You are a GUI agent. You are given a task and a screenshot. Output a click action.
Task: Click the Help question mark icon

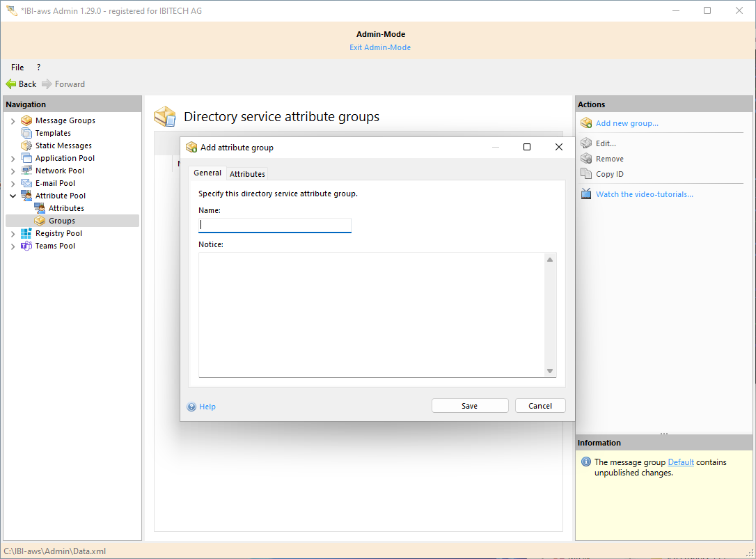(x=191, y=407)
